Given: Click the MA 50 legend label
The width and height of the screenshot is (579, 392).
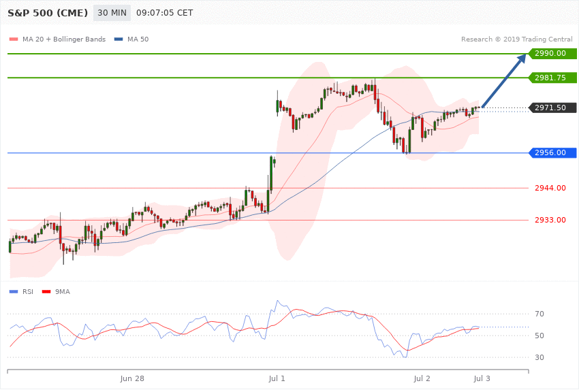Looking at the screenshot, I should click(x=138, y=39).
